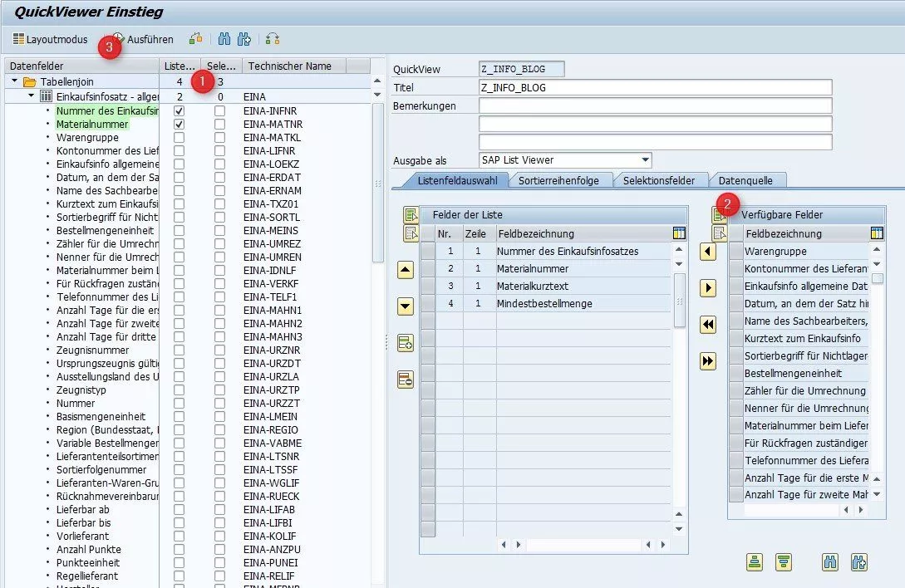
Task: Select the Regellieferant field in tree
Action: [86, 576]
